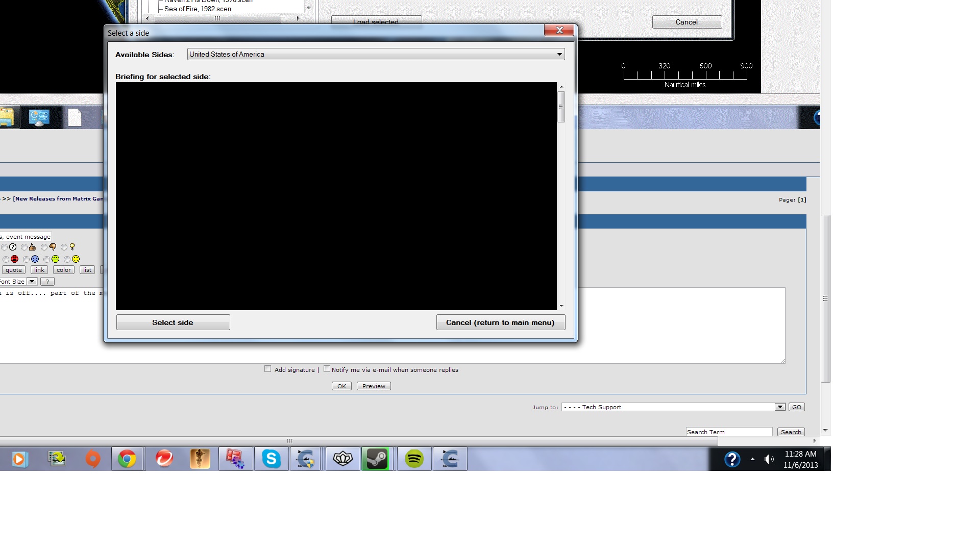Open Google Chrome from the taskbar
Viewport: 980px width, 551px height.
(x=127, y=459)
